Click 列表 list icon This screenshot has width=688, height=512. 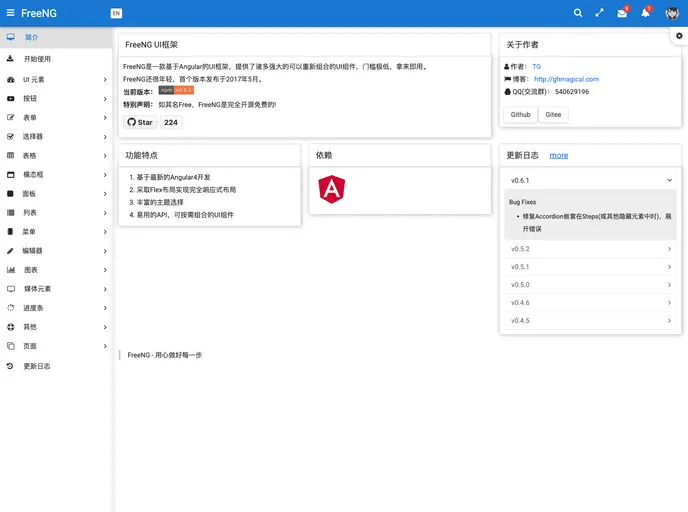pos(11,213)
